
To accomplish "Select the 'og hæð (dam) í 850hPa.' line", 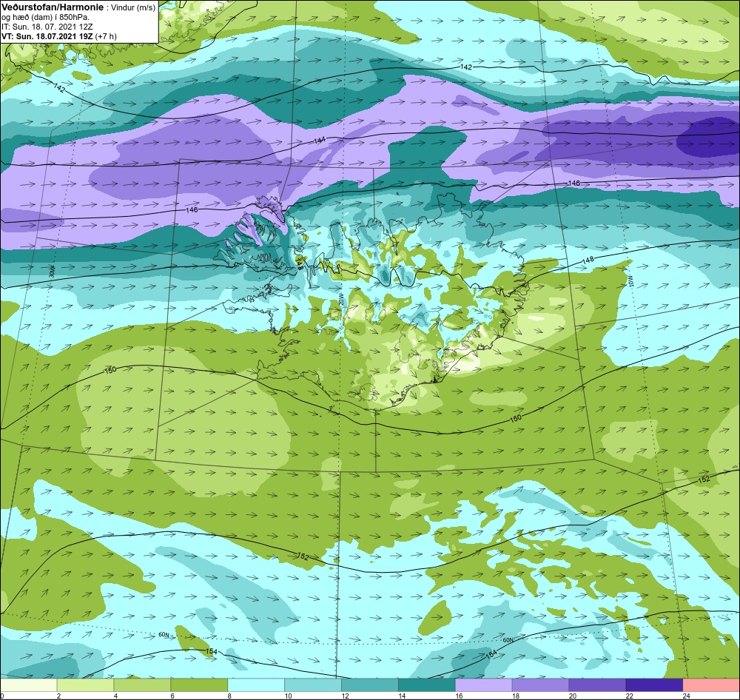I will 46,18.
